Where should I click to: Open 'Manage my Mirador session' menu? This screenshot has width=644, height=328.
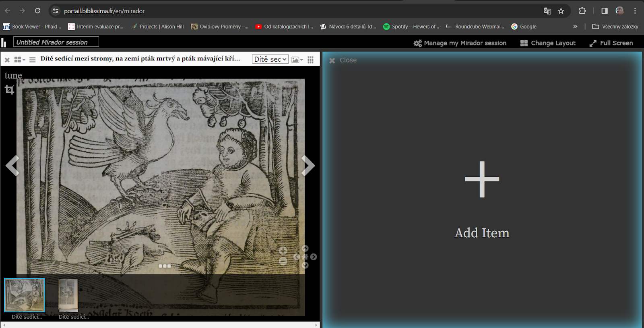(460, 43)
